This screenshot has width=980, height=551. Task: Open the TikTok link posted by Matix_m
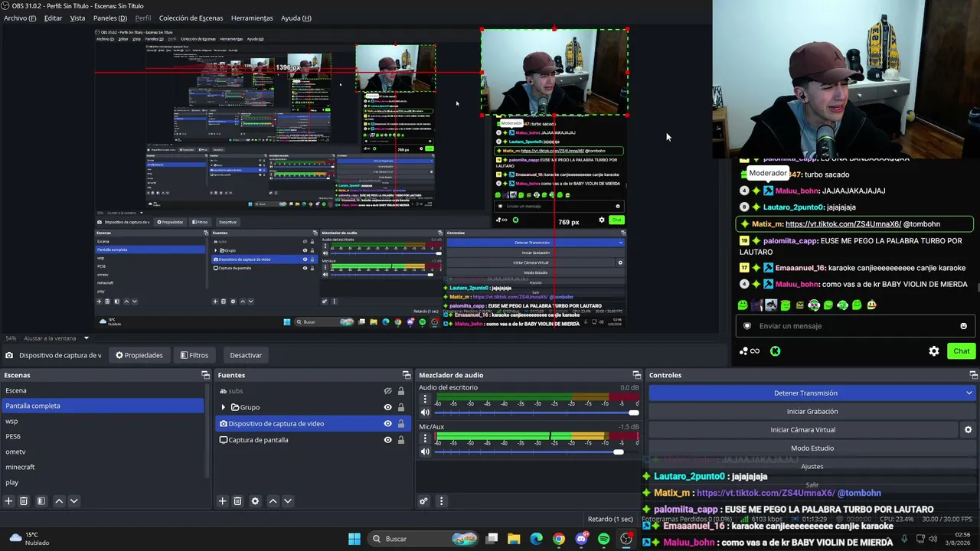(x=843, y=224)
